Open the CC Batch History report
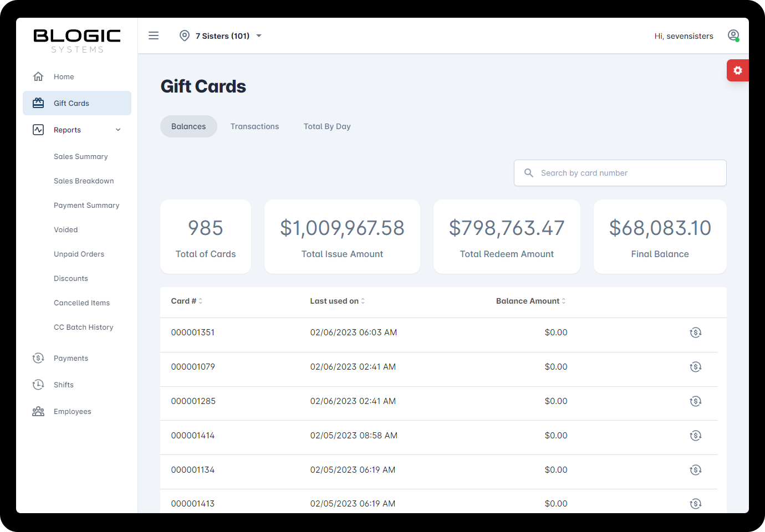Image resolution: width=765 pixels, height=532 pixels. [84, 327]
